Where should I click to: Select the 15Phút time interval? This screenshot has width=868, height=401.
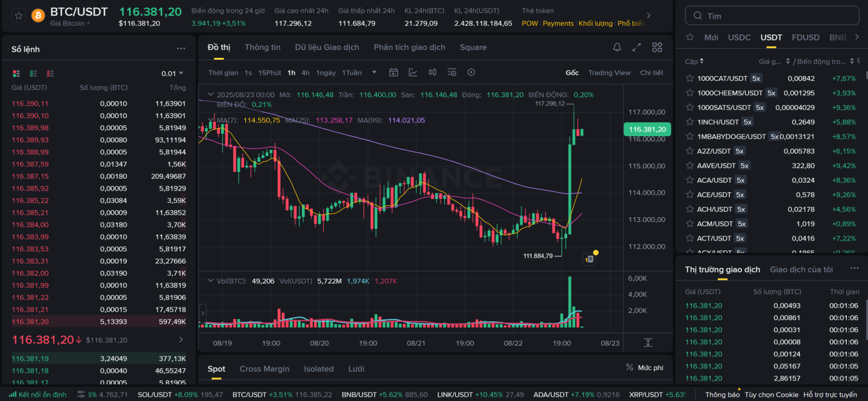point(269,72)
